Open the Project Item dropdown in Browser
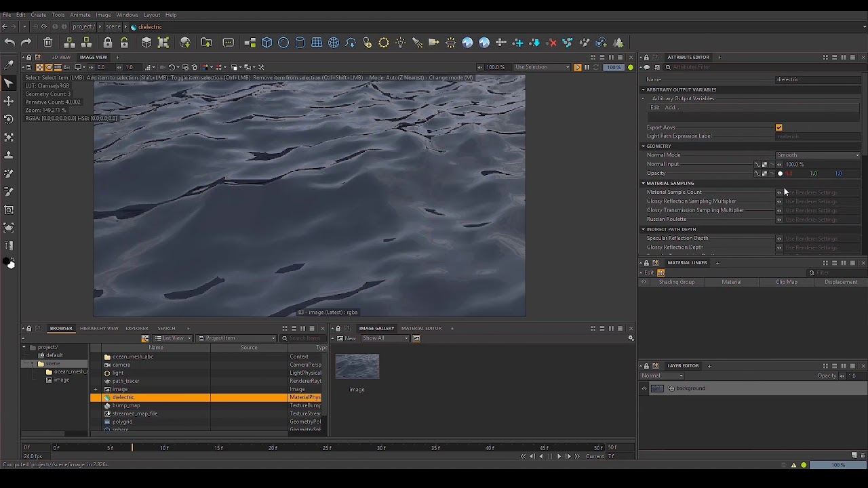Image resolution: width=868 pixels, height=488 pixels. (237, 338)
